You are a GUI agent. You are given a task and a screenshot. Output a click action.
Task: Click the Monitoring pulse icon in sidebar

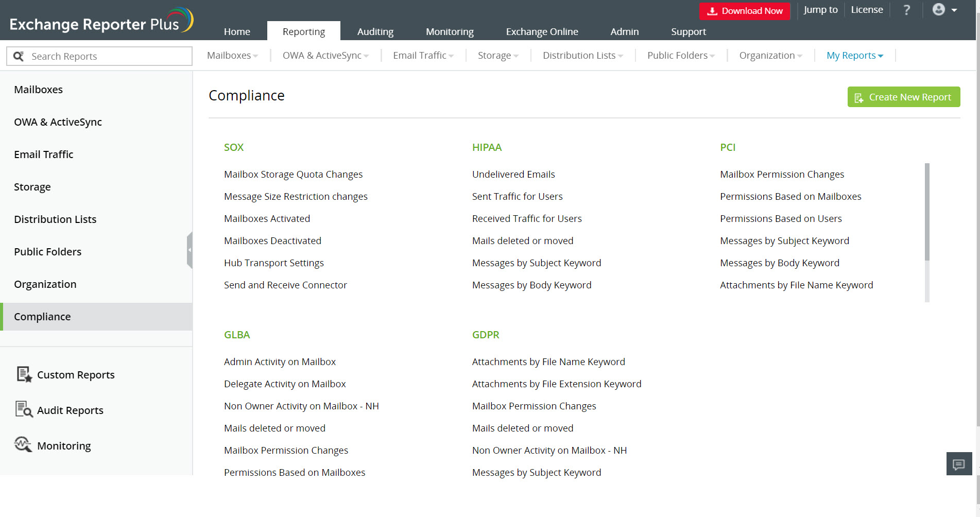coord(23,444)
